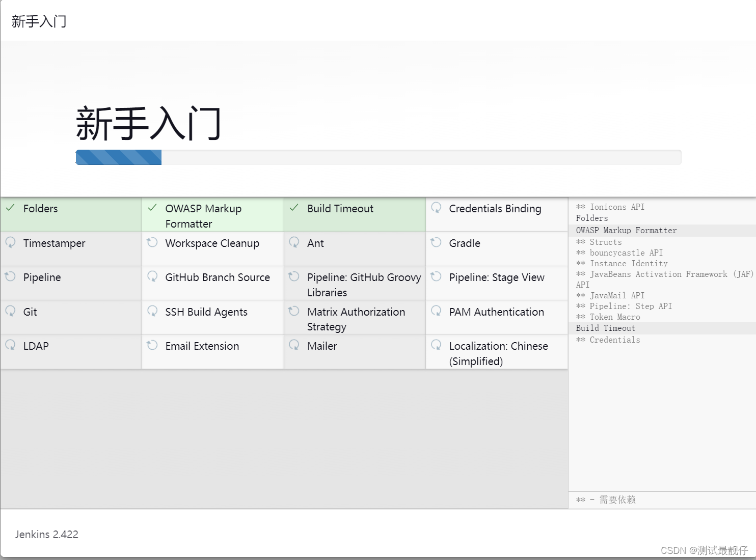Click the status icon for GitHub Branch Source
This screenshot has height=560, width=756.
[152, 276]
